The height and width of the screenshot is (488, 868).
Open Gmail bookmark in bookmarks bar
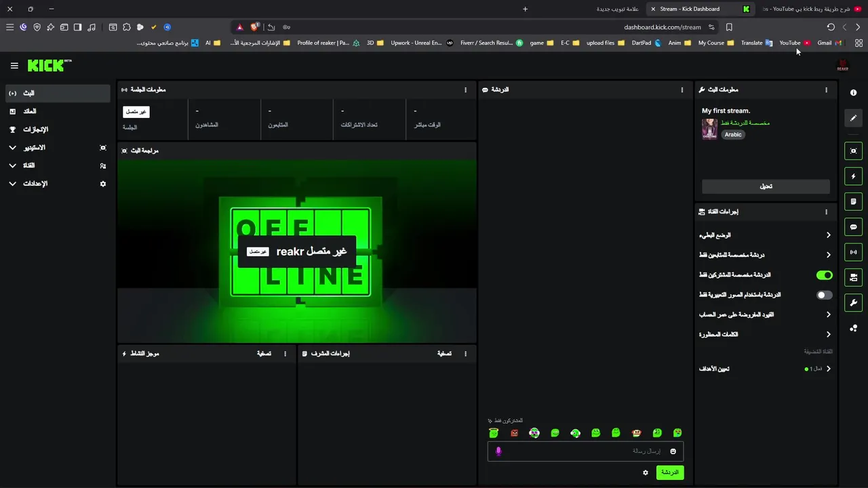tap(829, 43)
